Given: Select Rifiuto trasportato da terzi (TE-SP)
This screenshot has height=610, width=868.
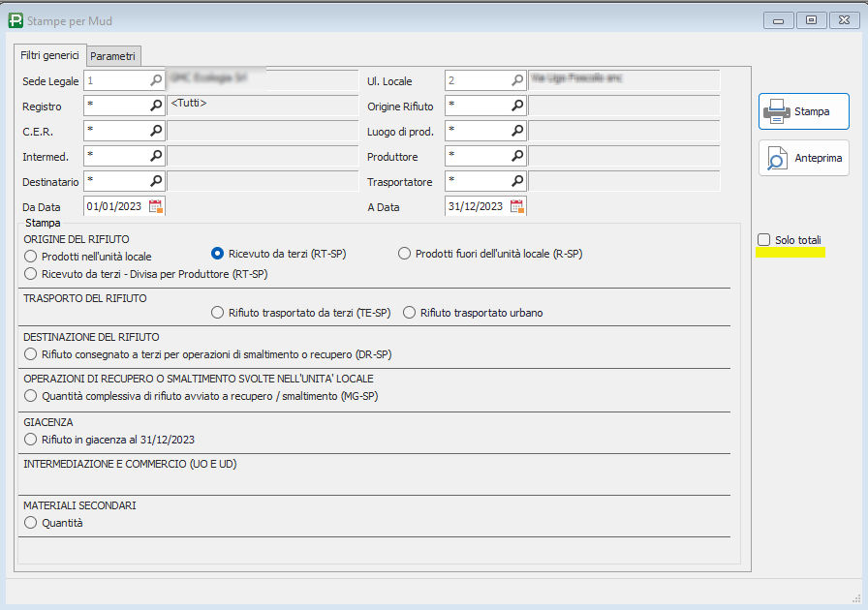Looking at the screenshot, I should (219, 313).
